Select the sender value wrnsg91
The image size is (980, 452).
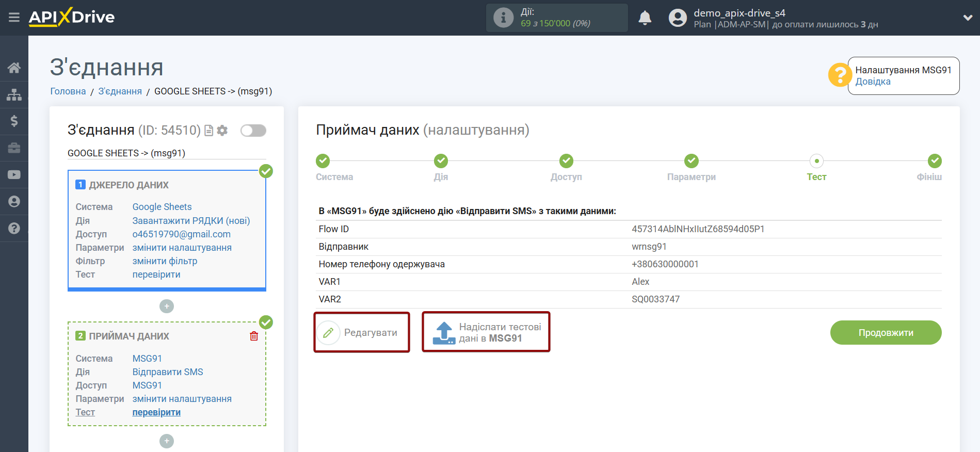(649, 247)
